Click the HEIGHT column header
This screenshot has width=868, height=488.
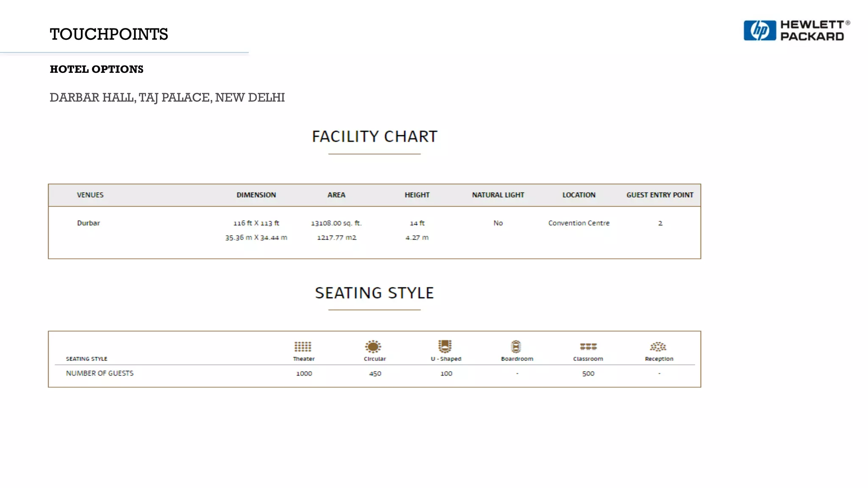[417, 195]
